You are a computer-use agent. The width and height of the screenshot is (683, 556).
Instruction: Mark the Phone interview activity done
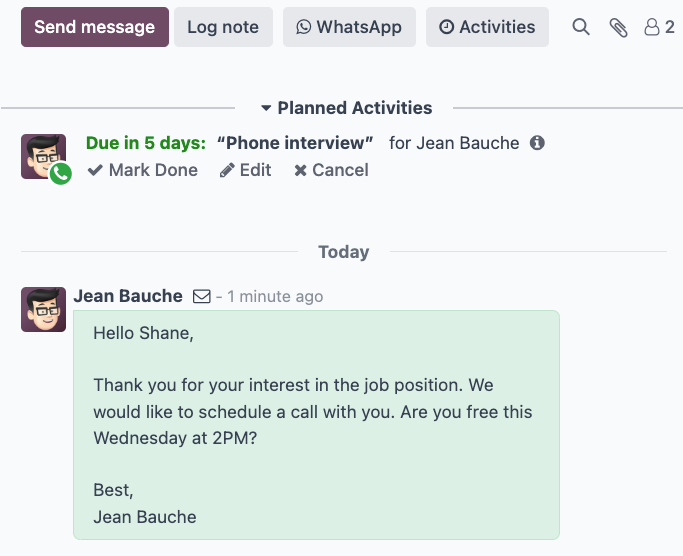coord(142,170)
